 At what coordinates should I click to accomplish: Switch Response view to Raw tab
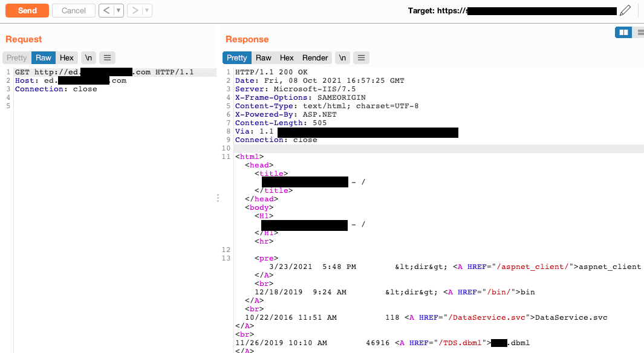[263, 58]
